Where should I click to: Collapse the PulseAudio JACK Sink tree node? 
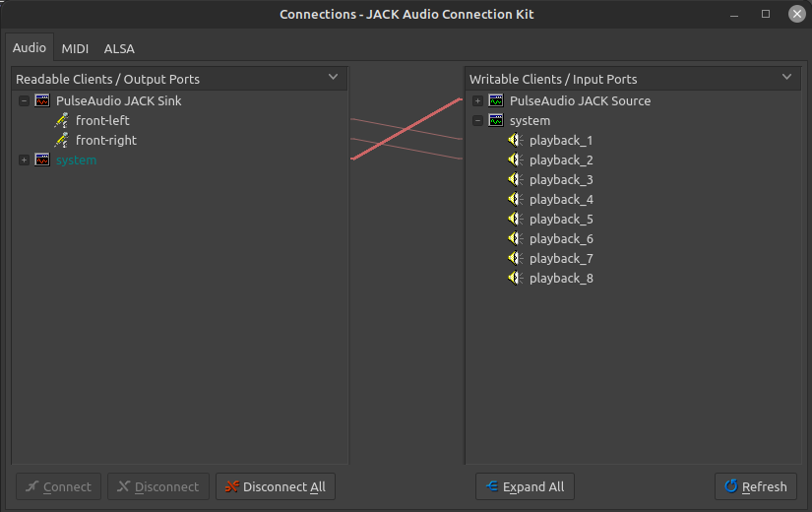[24, 100]
